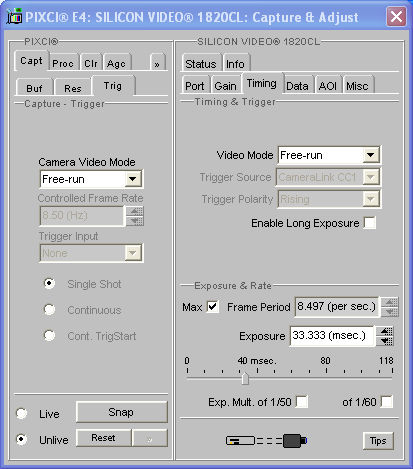This screenshot has width=413, height=469.
Task: Click the PIXCI app icon in title bar
Action: pyautogui.click(x=15, y=17)
